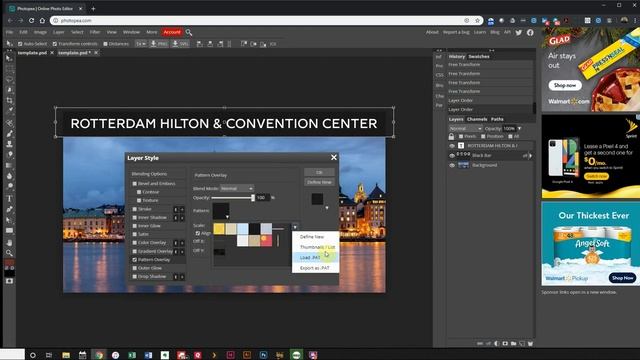Open the layer Opacity dropdown arrow
640x360 pixels.
tap(520, 129)
